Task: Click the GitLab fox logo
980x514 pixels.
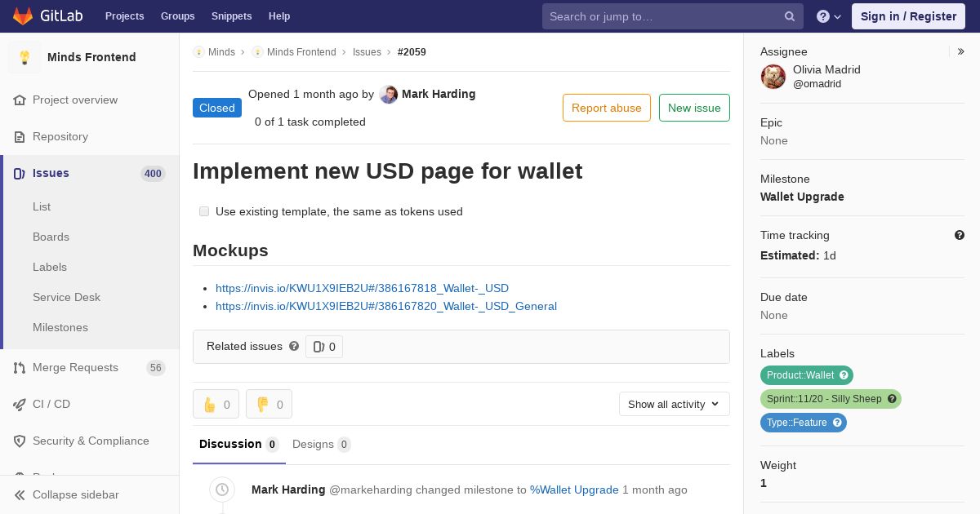Action: [x=23, y=16]
